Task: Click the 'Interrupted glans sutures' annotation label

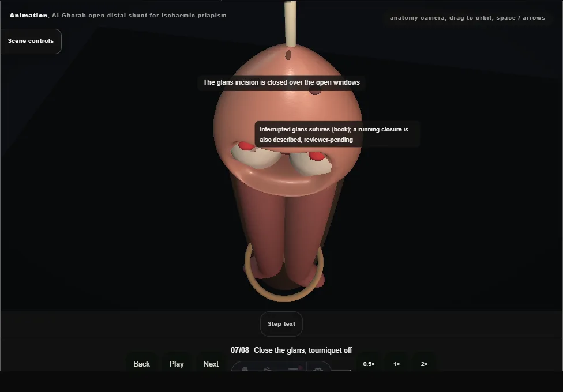Action: click(x=337, y=134)
